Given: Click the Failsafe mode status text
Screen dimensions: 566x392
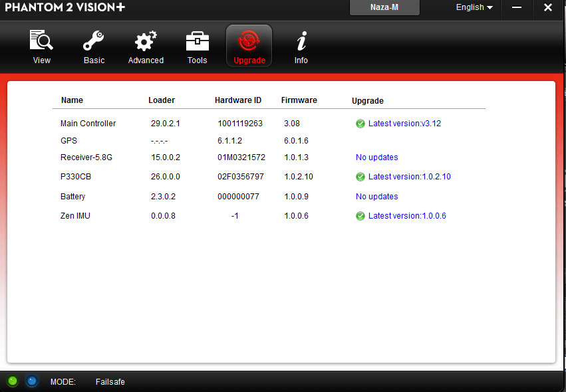Looking at the screenshot, I should (x=110, y=382).
